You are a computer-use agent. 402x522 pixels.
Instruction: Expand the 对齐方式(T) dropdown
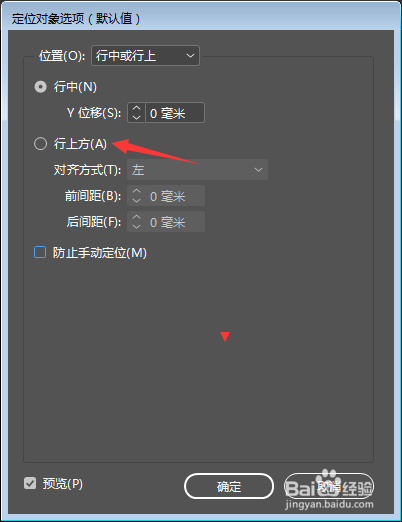(197, 170)
